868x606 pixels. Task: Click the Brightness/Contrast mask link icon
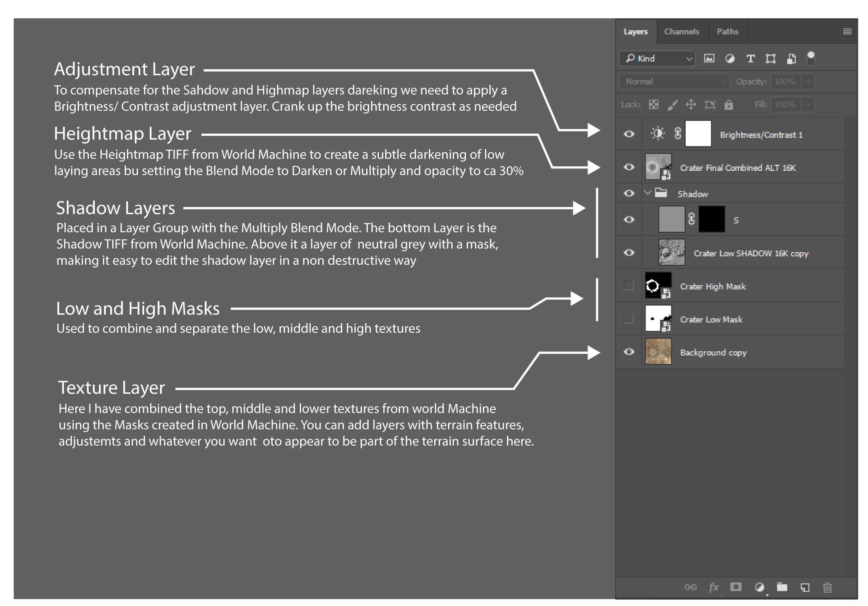tap(678, 133)
